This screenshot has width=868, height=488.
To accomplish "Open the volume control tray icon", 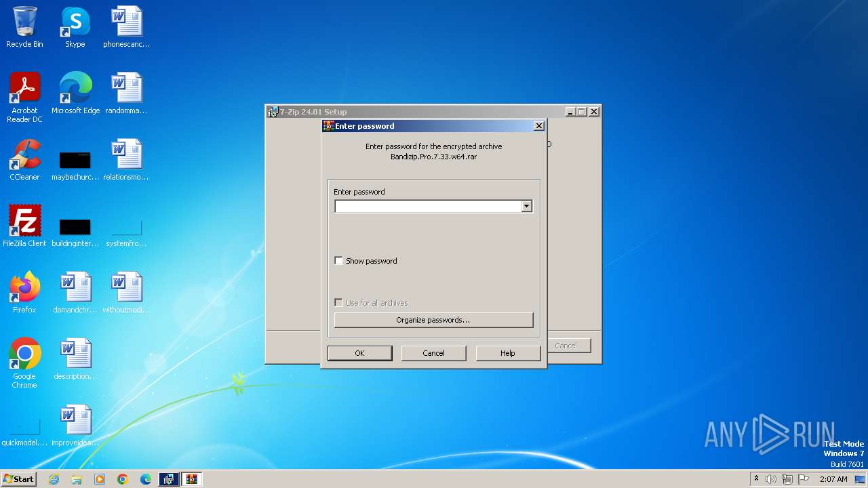I will pyautogui.click(x=771, y=479).
